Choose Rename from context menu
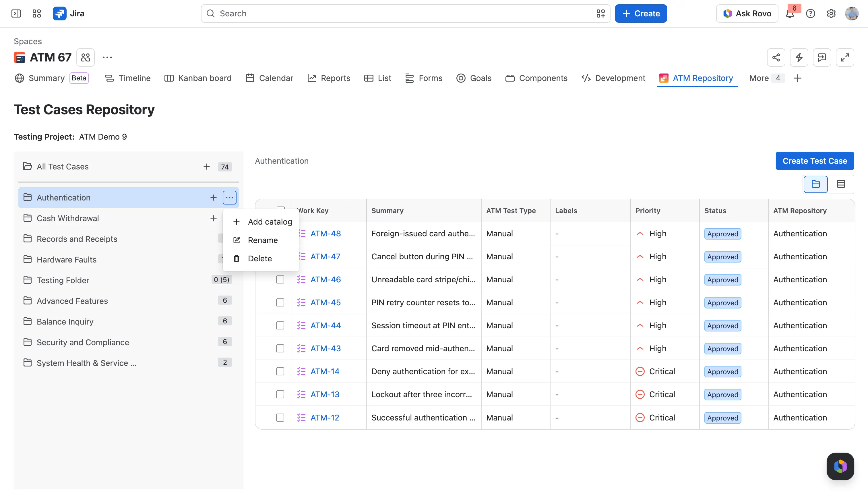Viewport: 868px width, 494px height. 261,240
